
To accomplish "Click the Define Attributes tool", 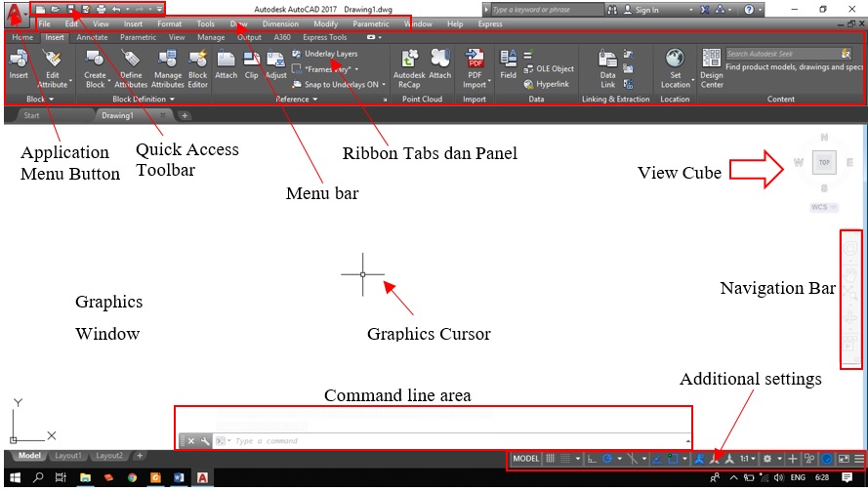I will point(131,68).
